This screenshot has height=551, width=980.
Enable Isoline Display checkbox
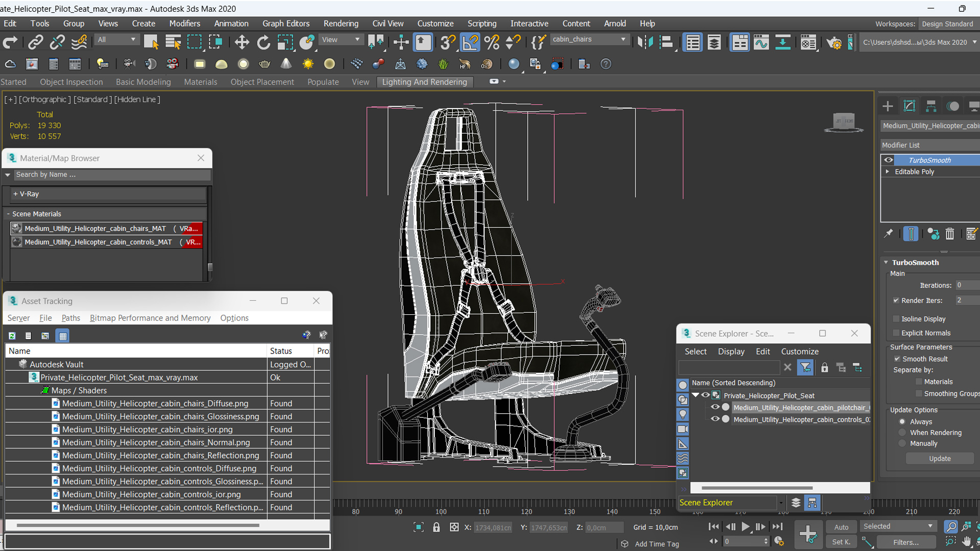pyautogui.click(x=896, y=319)
